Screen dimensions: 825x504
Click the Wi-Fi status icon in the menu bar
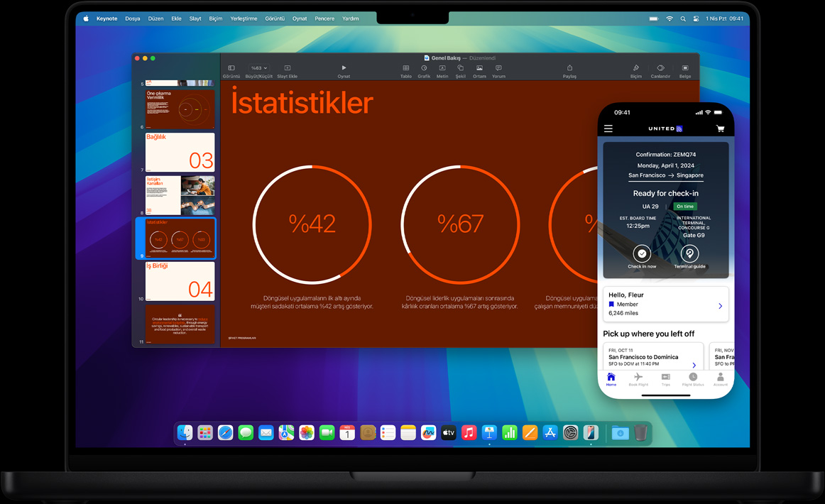670,18
